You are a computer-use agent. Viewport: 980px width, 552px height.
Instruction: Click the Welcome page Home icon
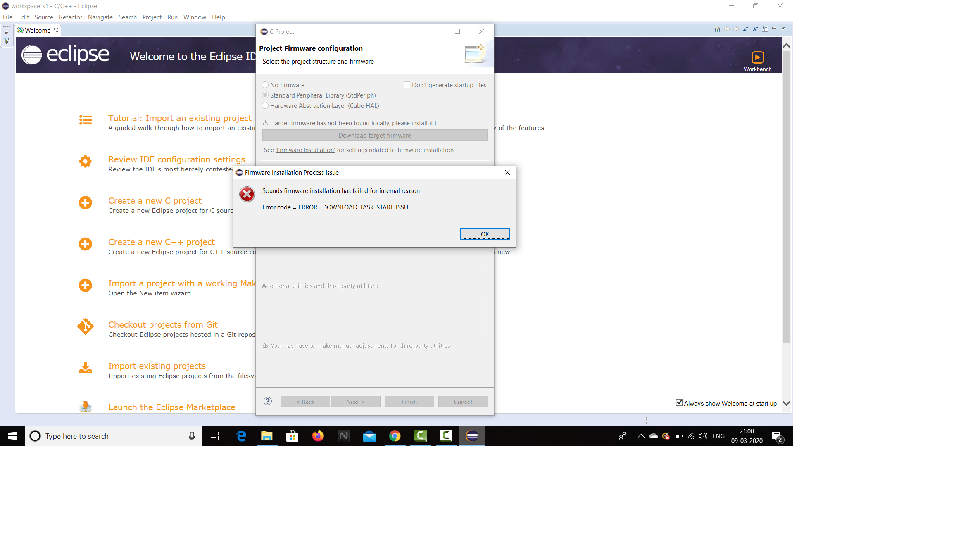point(717,29)
